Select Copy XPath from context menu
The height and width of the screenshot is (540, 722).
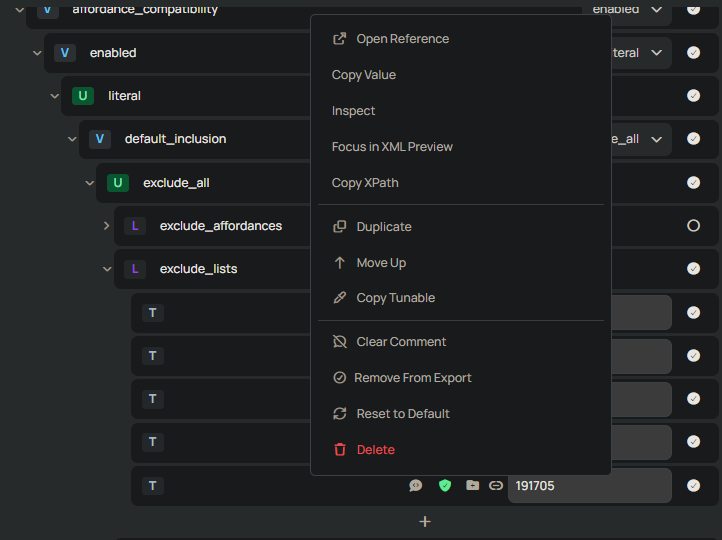pos(365,183)
